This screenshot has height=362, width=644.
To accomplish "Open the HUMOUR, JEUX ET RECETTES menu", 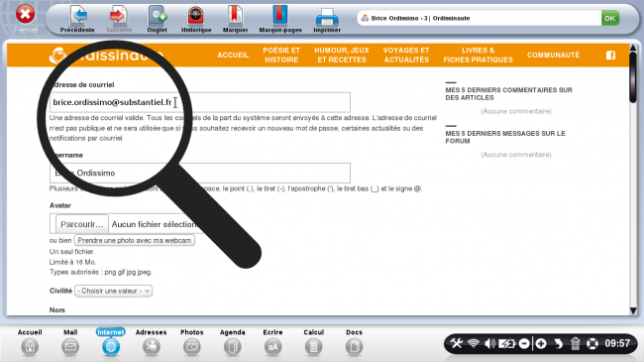I will [342, 55].
